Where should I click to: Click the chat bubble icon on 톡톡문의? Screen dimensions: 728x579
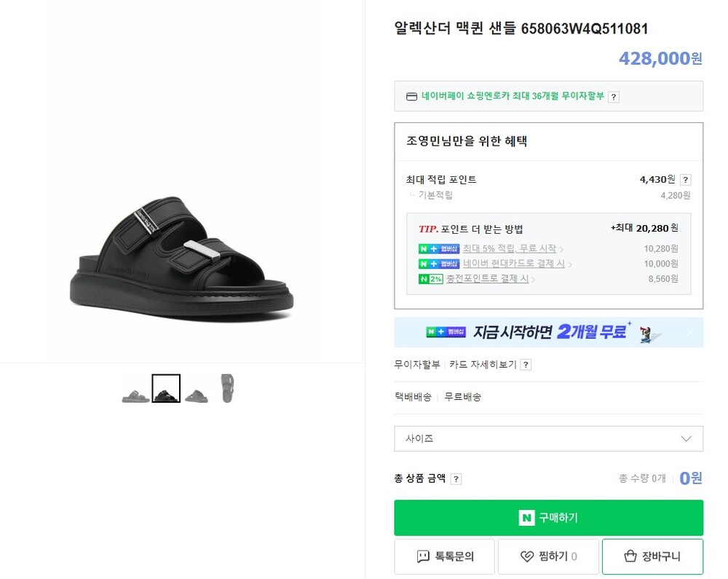(423, 556)
